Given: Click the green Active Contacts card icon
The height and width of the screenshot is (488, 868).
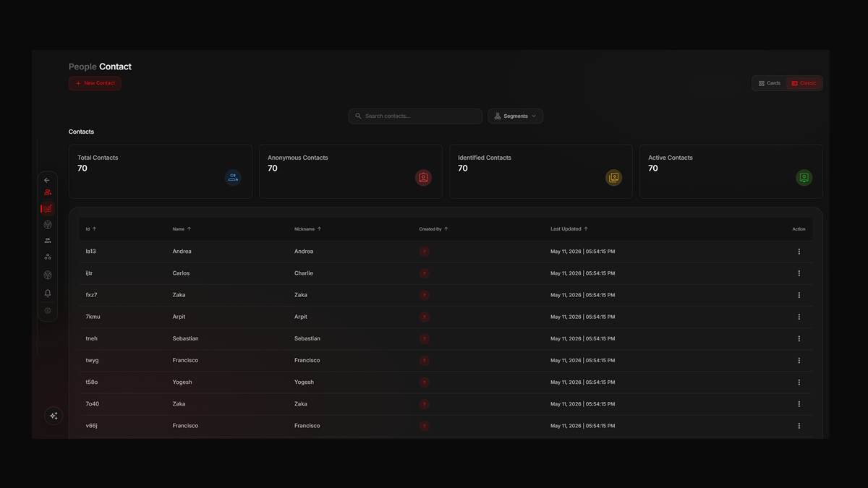Looking at the screenshot, I should [804, 177].
